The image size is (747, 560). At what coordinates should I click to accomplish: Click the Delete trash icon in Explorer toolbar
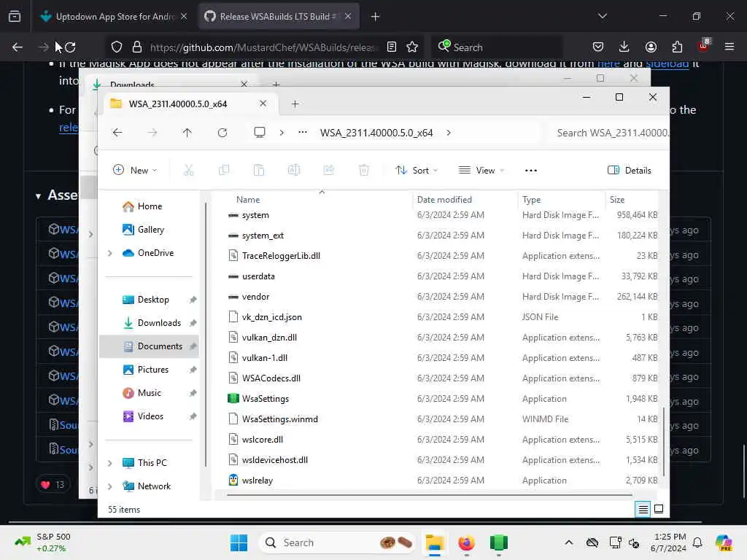pyautogui.click(x=364, y=170)
